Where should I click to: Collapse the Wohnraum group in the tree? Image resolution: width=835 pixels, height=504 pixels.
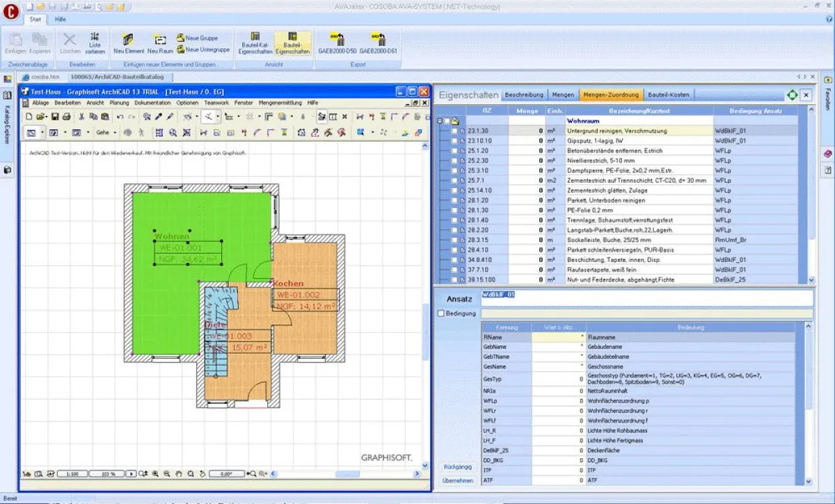(x=440, y=120)
